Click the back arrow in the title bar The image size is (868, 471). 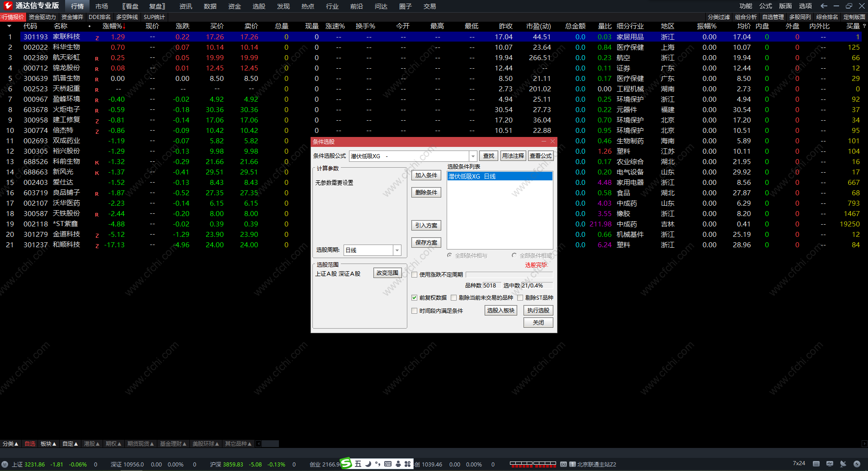tap(824, 6)
